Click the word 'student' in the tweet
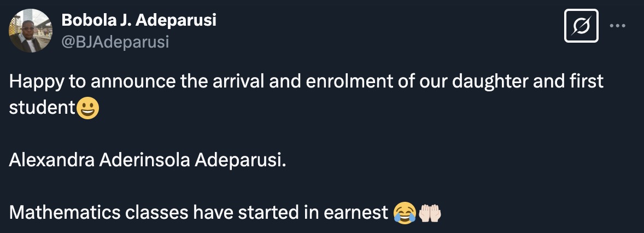 (x=42, y=108)
